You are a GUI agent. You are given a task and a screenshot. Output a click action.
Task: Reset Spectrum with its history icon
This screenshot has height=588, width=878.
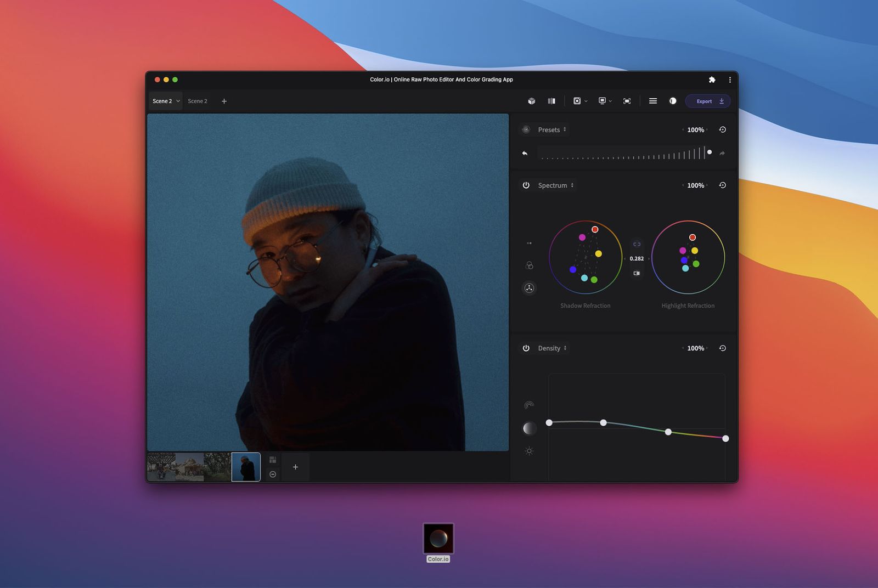[x=723, y=185]
